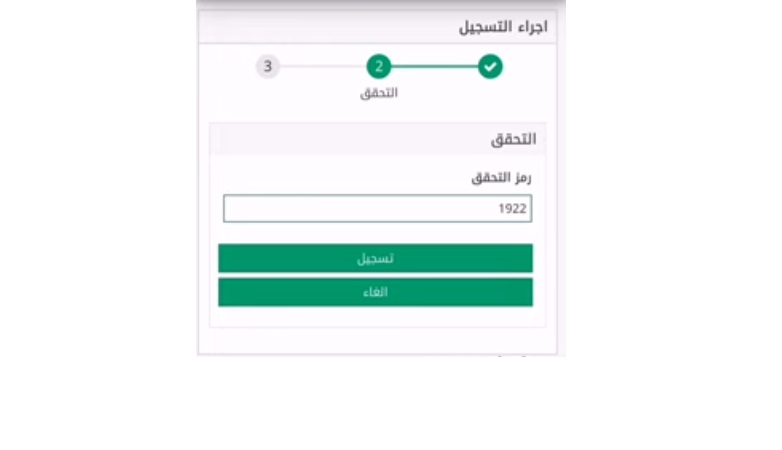Click the completed step checkmark icon
Screen dimensions: 782x450
click(490, 66)
